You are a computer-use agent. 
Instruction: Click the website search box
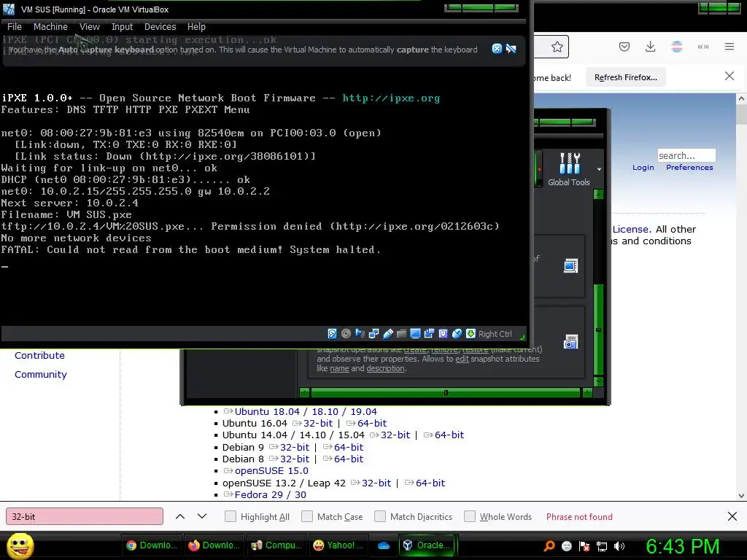click(686, 156)
